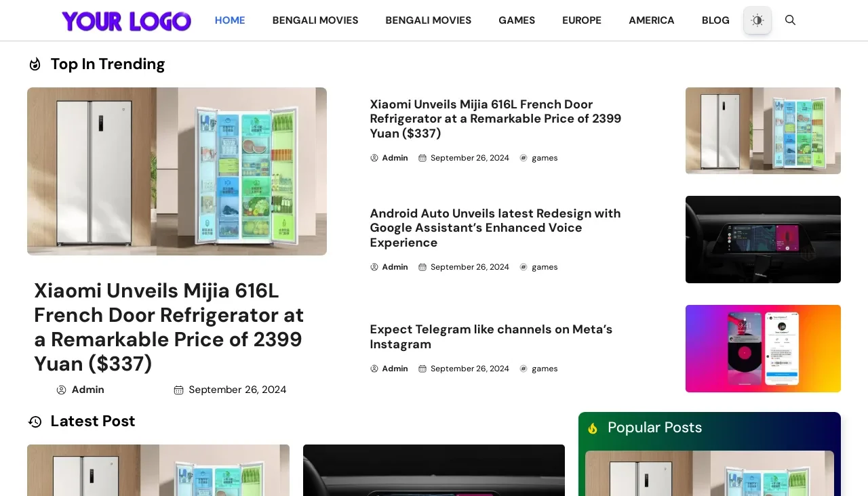Open the EUROPE navigation item
Image resolution: width=868 pixels, height=496 pixels.
pos(582,20)
